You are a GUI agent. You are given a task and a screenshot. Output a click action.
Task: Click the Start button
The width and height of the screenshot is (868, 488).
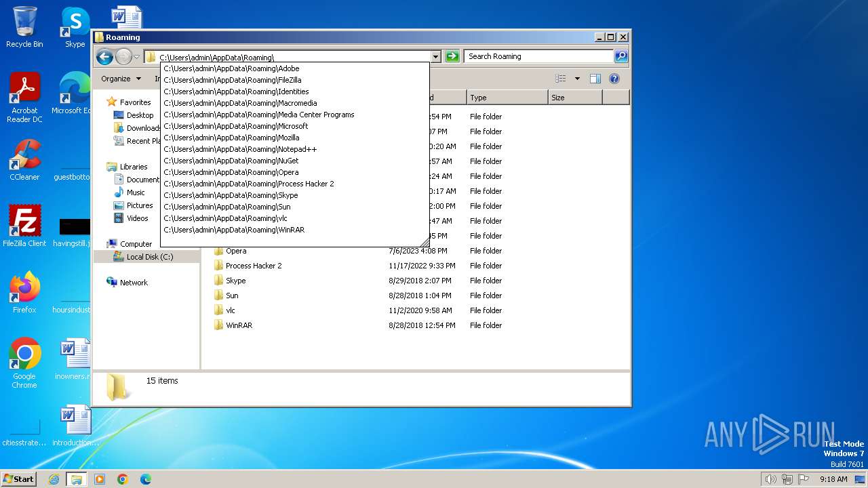[19, 479]
